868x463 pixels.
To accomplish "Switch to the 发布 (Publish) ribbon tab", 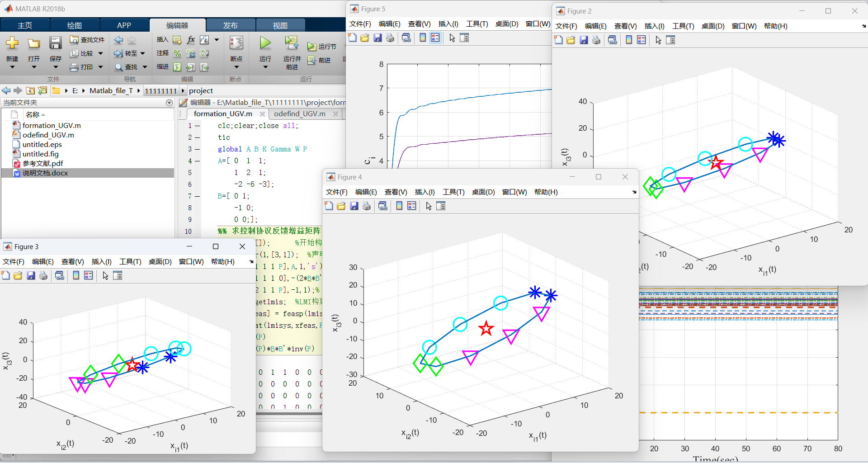I will (x=231, y=25).
